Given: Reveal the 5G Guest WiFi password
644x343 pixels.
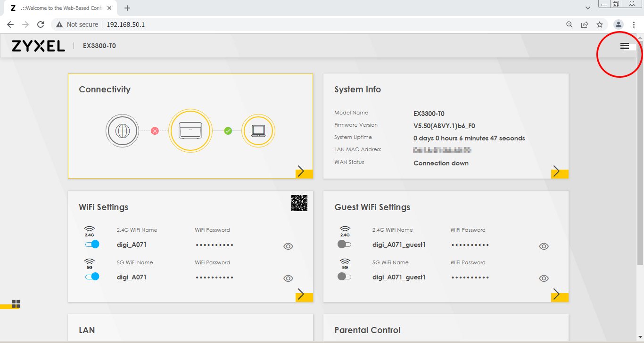Looking at the screenshot, I should pyautogui.click(x=544, y=278).
